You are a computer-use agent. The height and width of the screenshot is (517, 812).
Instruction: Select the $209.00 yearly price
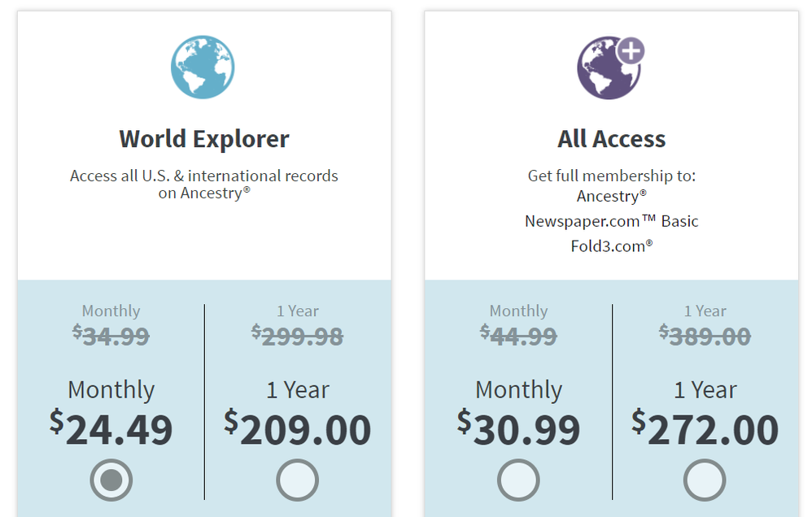(x=298, y=429)
